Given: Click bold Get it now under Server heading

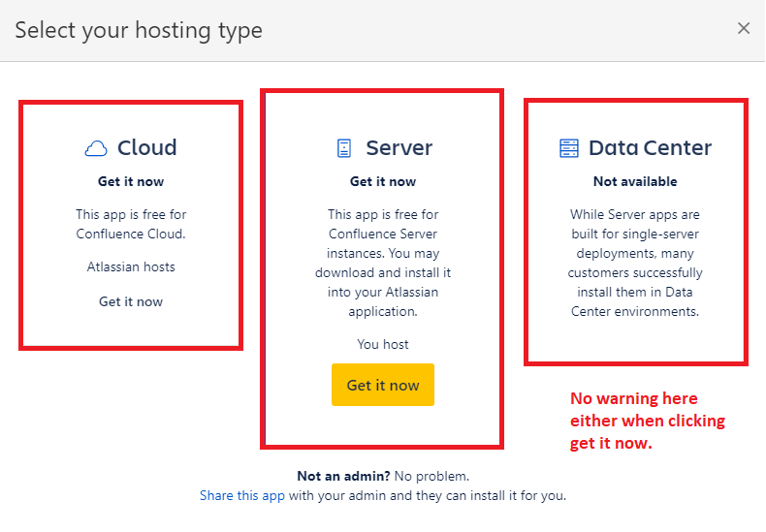Looking at the screenshot, I should [383, 181].
